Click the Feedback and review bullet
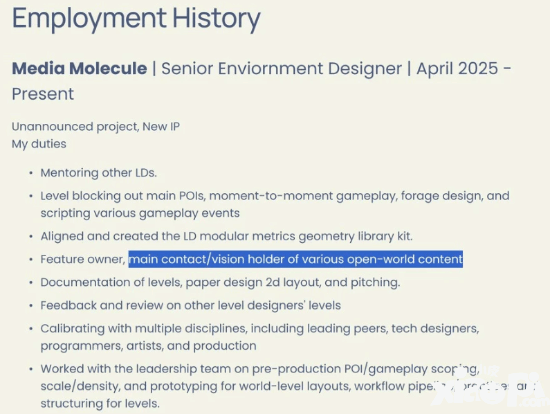The image size is (550, 414). point(190,305)
